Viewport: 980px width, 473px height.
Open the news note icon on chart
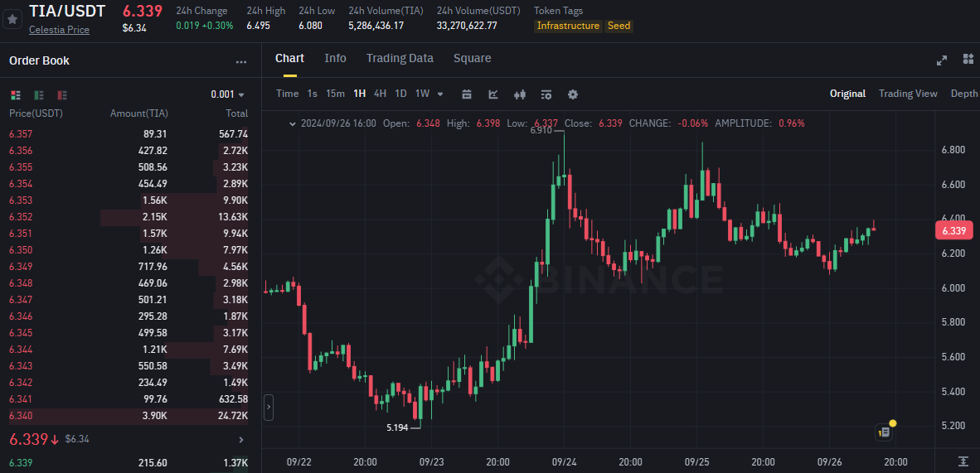pos(884,432)
